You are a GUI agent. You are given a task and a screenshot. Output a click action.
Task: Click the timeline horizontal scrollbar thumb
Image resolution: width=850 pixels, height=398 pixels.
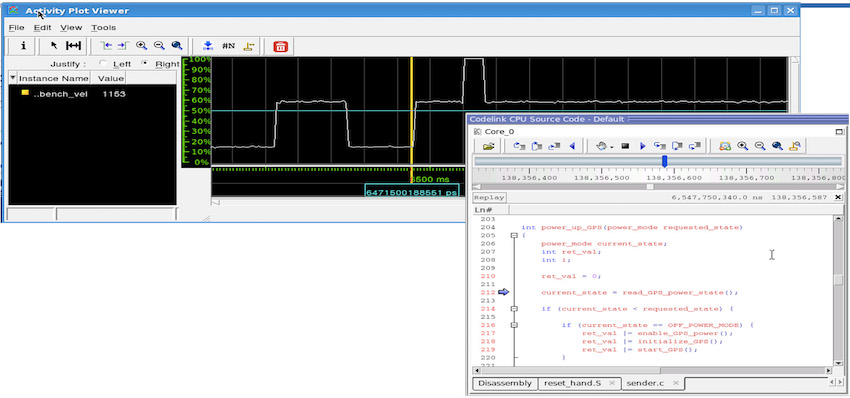[650, 187]
